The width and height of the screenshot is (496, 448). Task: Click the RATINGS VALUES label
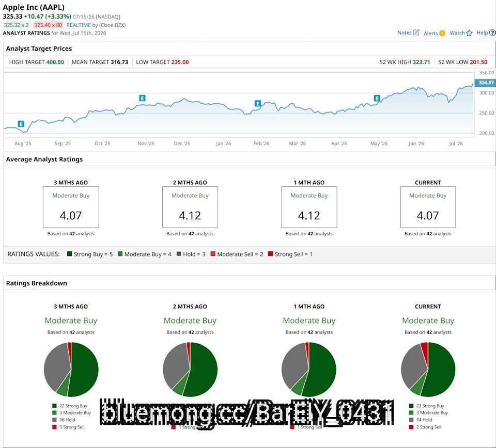pyautogui.click(x=34, y=254)
